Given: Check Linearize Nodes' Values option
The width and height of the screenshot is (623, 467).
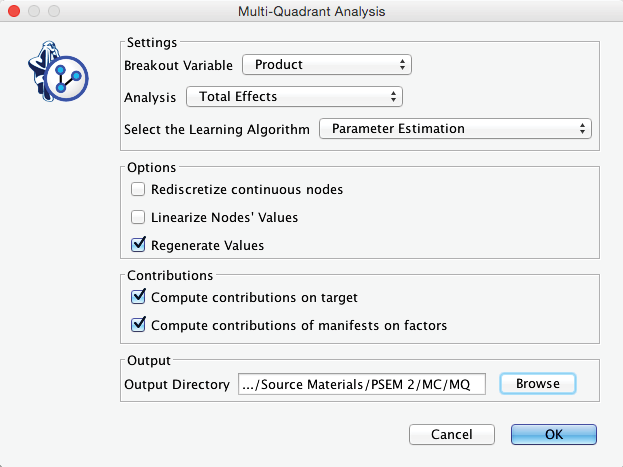Looking at the screenshot, I should click(138, 217).
